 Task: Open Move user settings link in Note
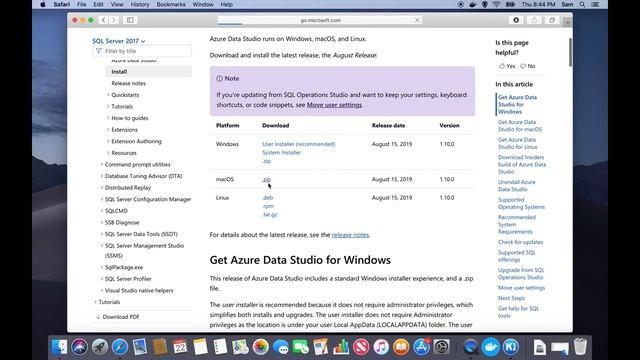point(334,105)
